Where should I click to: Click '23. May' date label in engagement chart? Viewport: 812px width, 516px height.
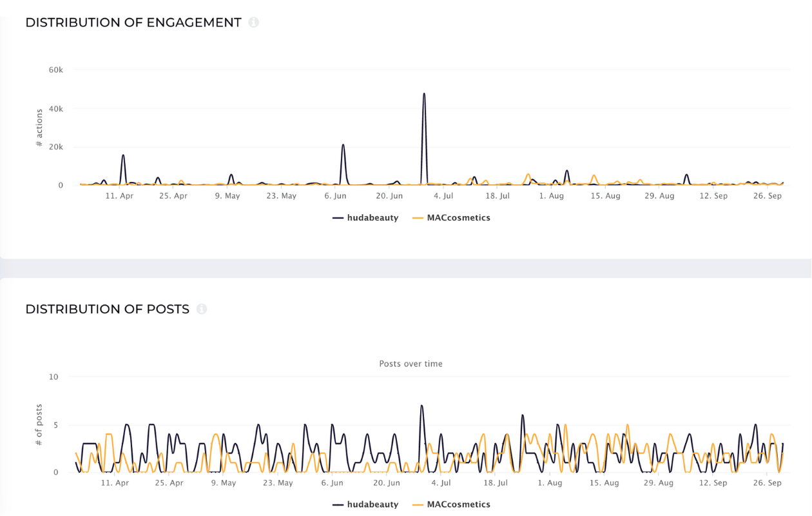[281, 196]
